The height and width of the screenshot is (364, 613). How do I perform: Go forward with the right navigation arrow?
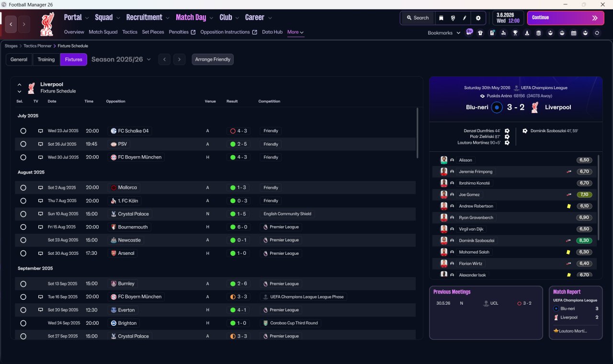pos(24,24)
